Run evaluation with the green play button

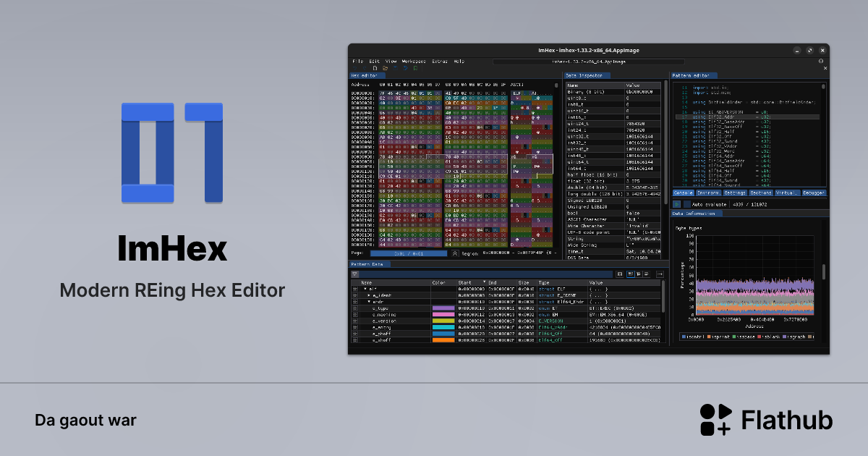677,204
